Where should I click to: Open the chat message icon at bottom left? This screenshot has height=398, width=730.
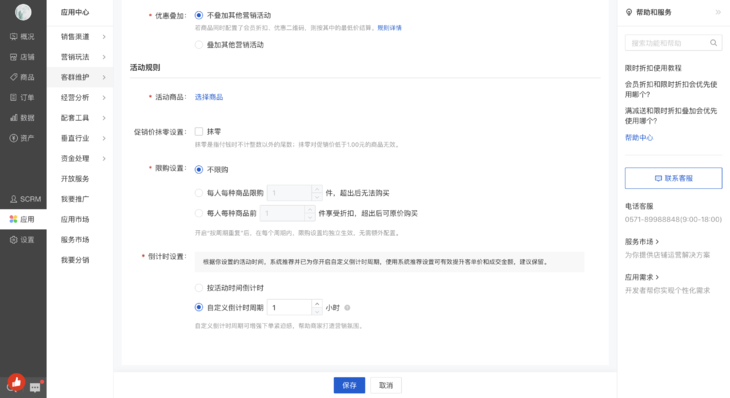(x=35, y=387)
